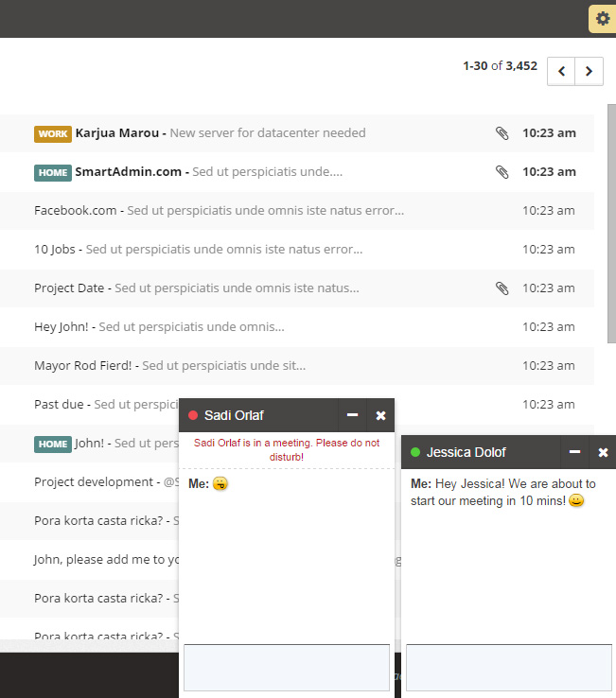Open the Mayor Rod Fierd! email
This screenshot has width=616, height=698.
click(x=170, y=366)
